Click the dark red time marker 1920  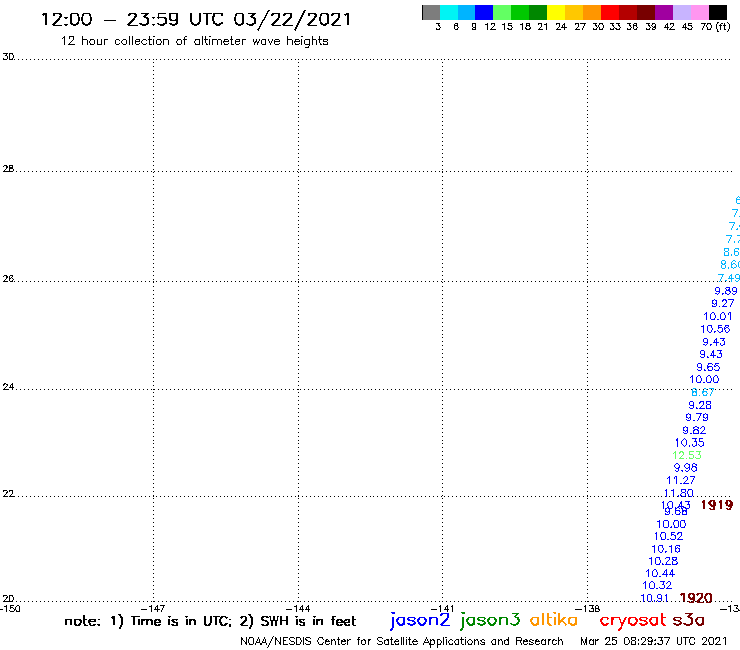(x=696, y=598)
